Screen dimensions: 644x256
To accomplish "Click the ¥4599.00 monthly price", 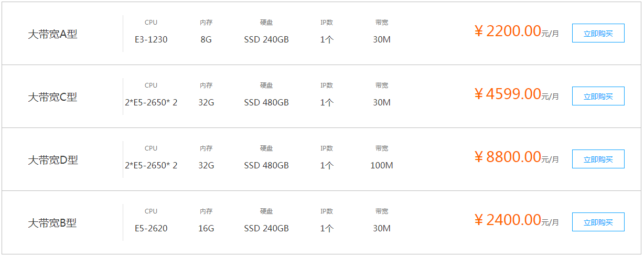I will click(507, 94).
